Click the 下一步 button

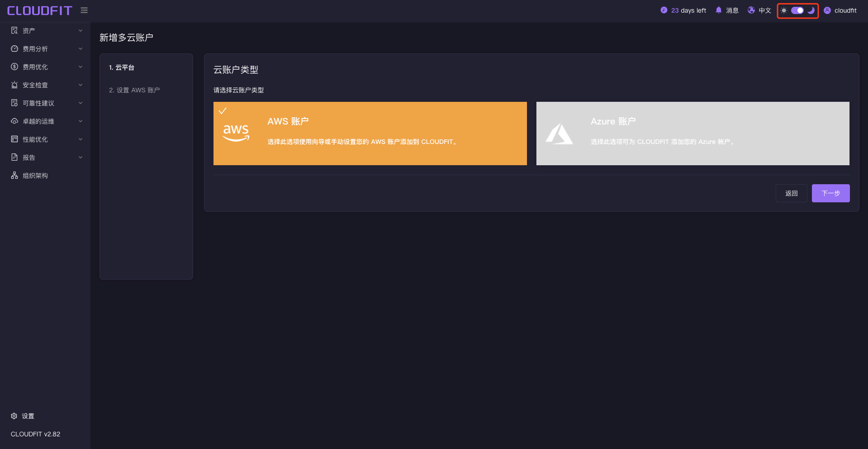click(830, 193)
